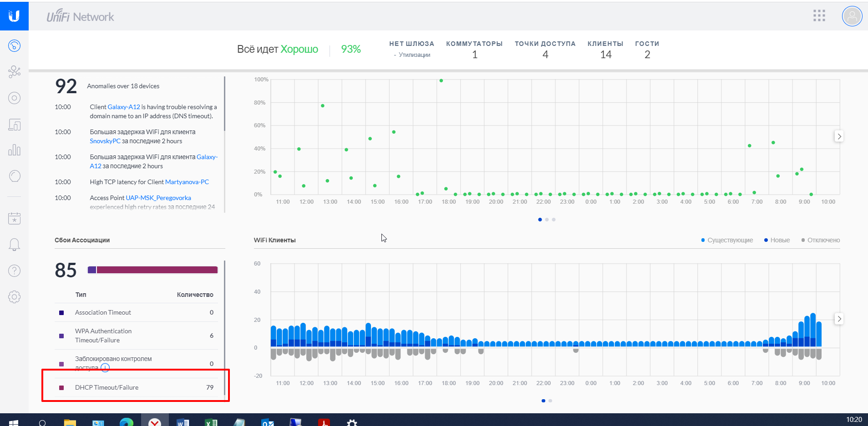
Task: Open the UAP-MSK_Peregovorka access point link
Action: click(158, 198)
